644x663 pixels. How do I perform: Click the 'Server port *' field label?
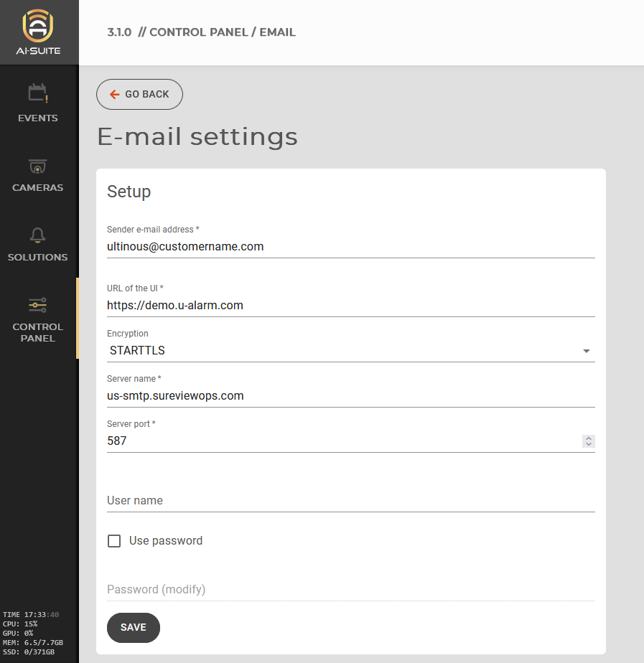point(131,423)
